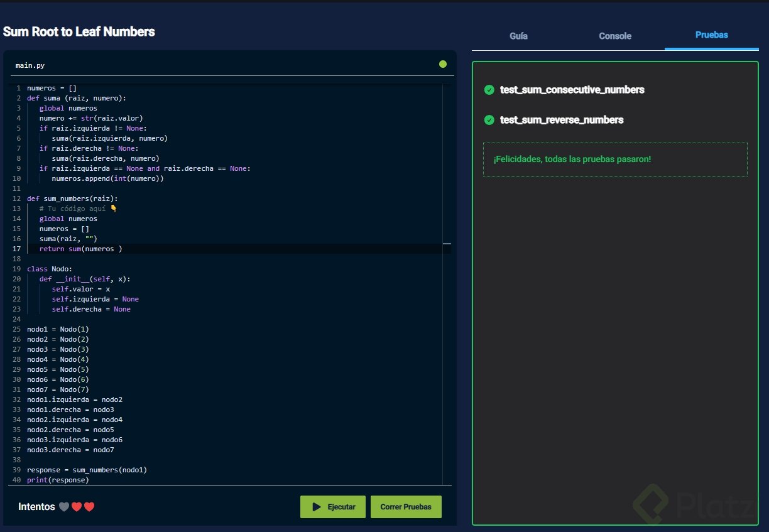
Task: Click the '# Tu código aquí' comment
Action: 79,209
